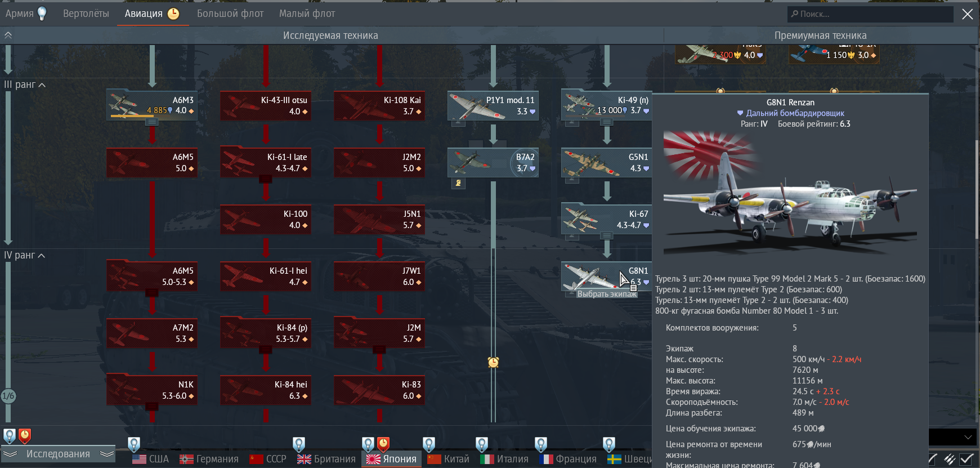
Task: Click the light bulb above Франция
Action: pos(541,444)
